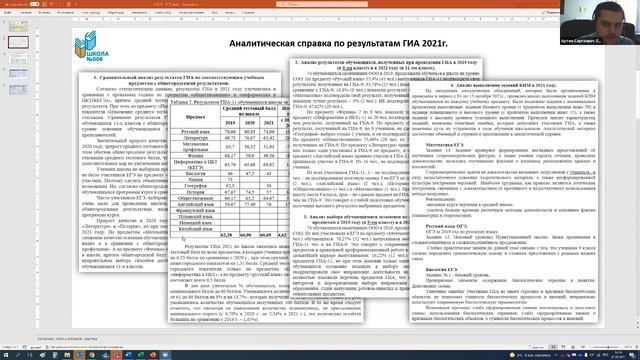Viewport: 640px width, 360px height.
Task: Switch to the Вставка ribbon tab
Action: tap(44, 13)
